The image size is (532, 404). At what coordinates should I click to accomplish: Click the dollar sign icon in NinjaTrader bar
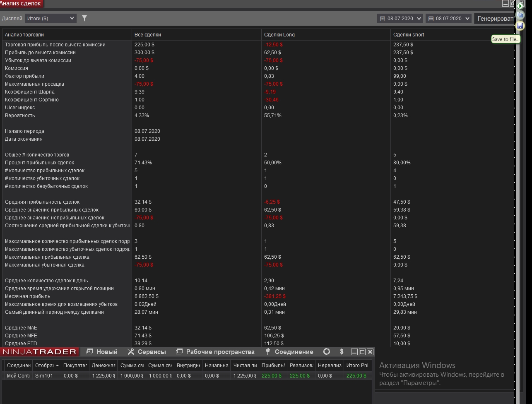pos(342,352)
